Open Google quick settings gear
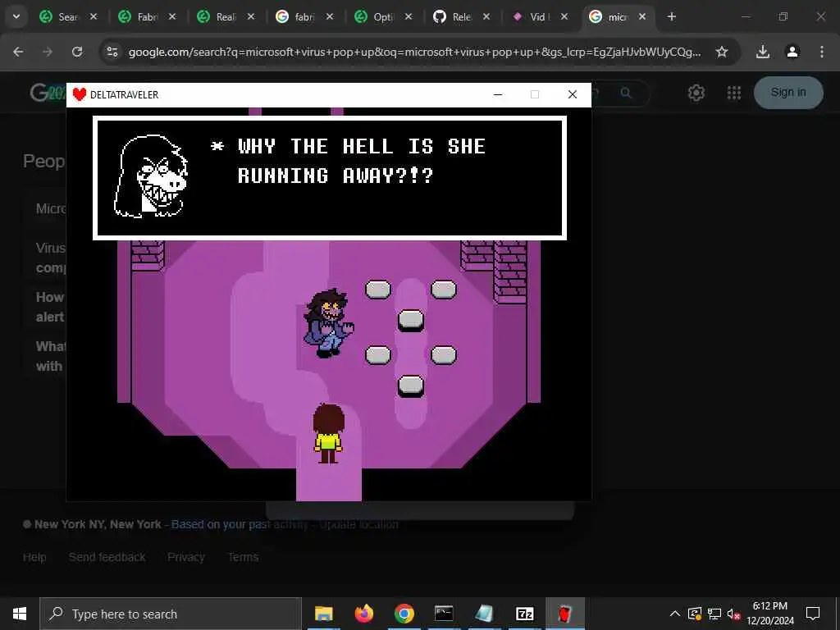The image size is (840, 630). tap(696, 93)
